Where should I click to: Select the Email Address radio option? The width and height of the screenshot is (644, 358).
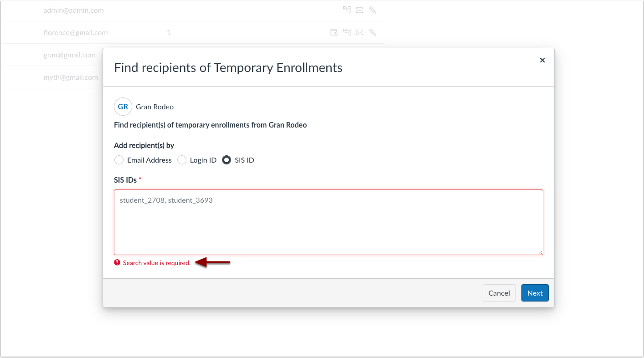tap(119, 160)
